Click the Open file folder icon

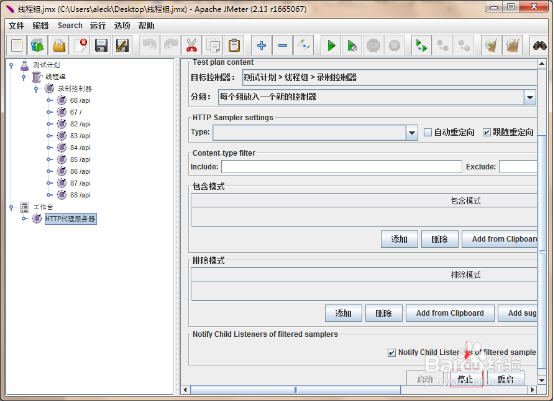pos(59,46)
